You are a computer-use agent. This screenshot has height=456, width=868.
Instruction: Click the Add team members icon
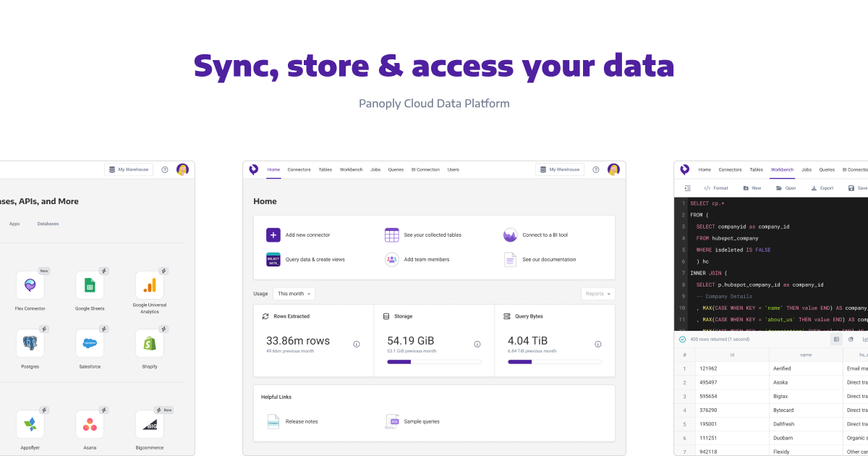[392, 259]
